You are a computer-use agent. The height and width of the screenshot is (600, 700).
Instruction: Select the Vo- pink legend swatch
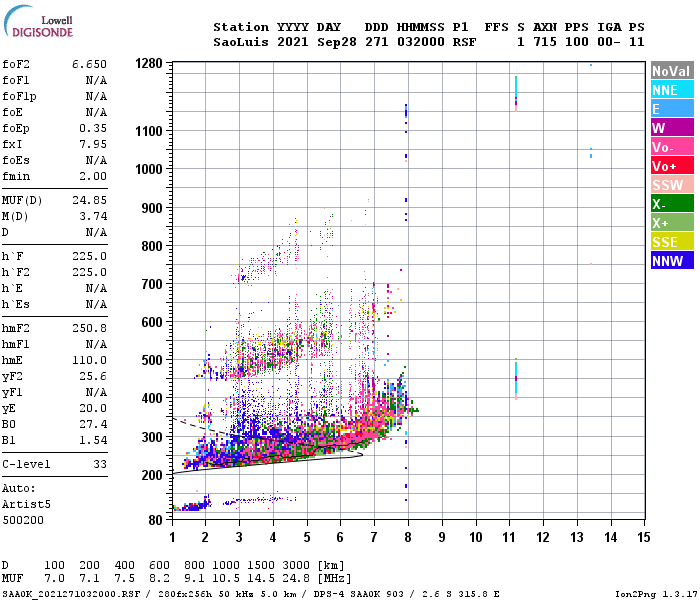pos(672,147)
